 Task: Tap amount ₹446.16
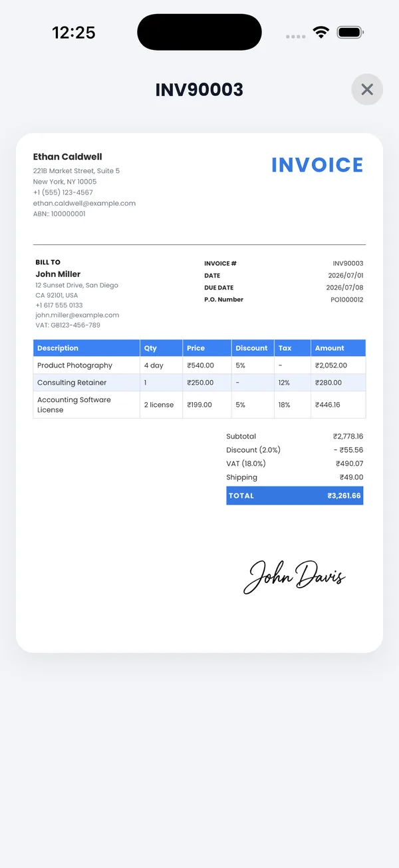click(328, 405)
